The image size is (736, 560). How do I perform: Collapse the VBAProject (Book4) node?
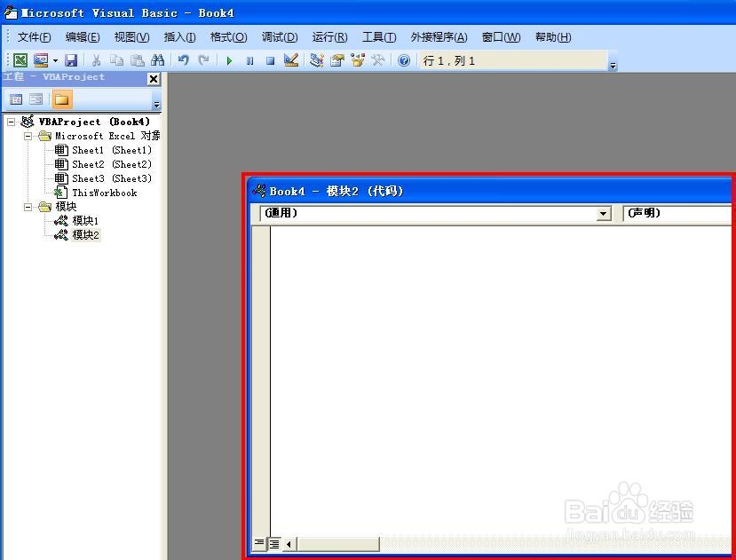pyautogui.click(x=11, y=122)
